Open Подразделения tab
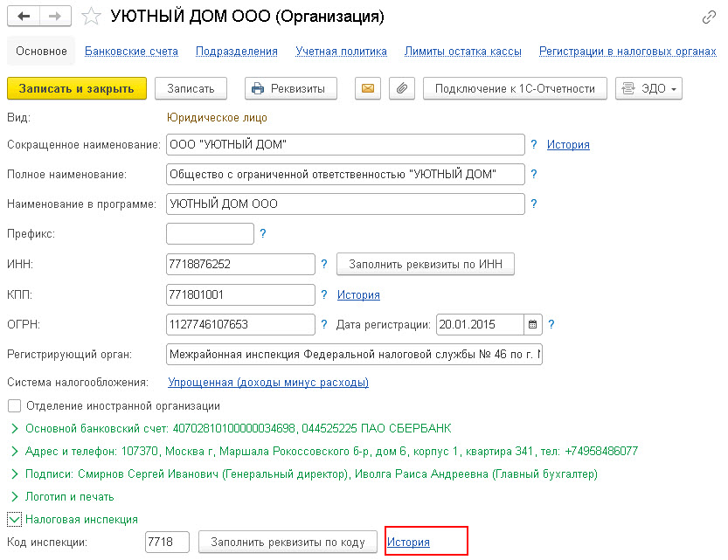 (x=236, y=51)
